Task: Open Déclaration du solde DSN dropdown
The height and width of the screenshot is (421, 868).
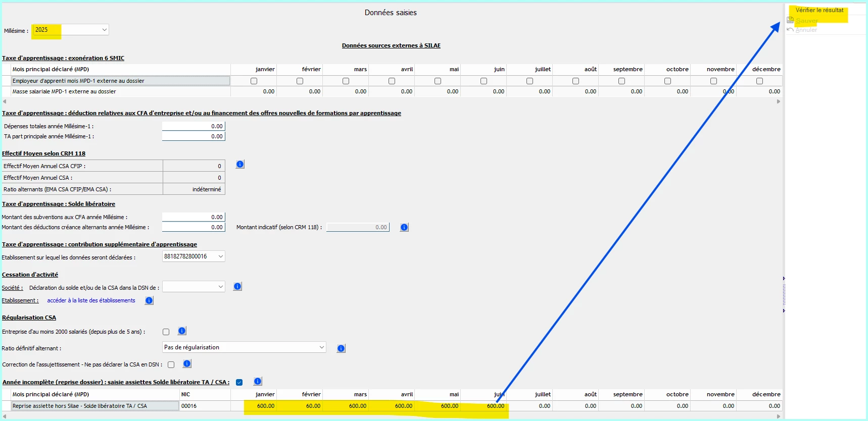Action: 194,287
